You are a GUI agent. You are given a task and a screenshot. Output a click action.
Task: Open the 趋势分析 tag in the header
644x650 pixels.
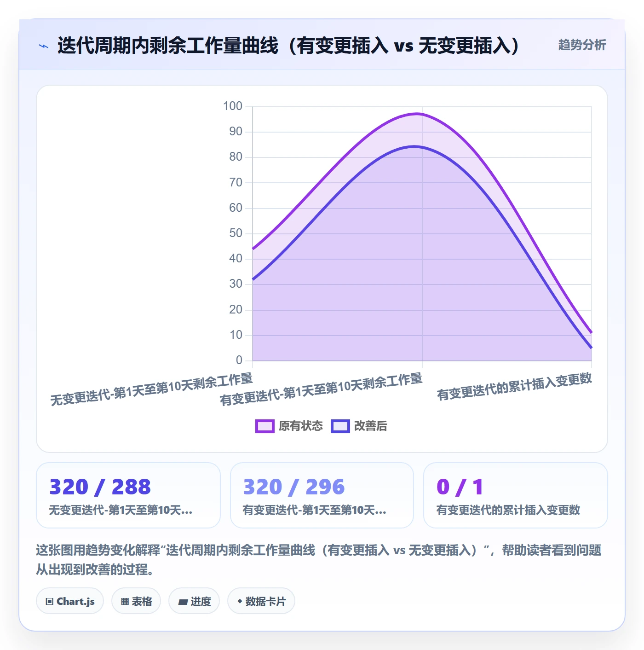coord(582,45)
